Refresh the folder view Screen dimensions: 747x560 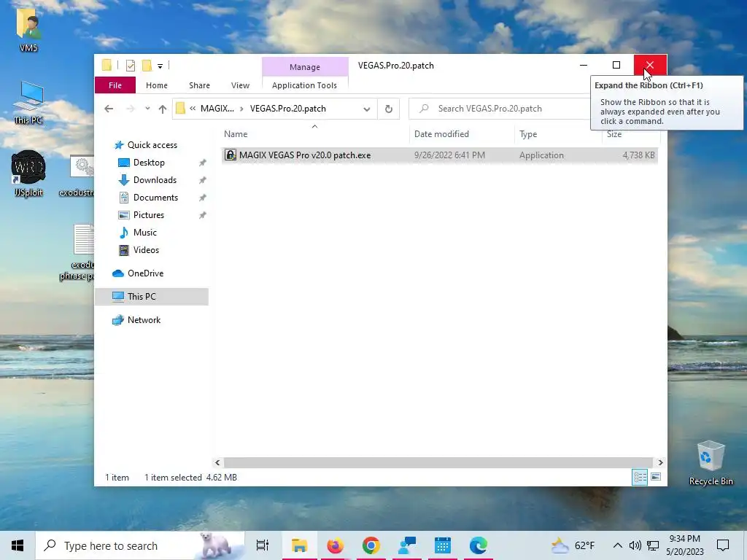coord(389,109)
